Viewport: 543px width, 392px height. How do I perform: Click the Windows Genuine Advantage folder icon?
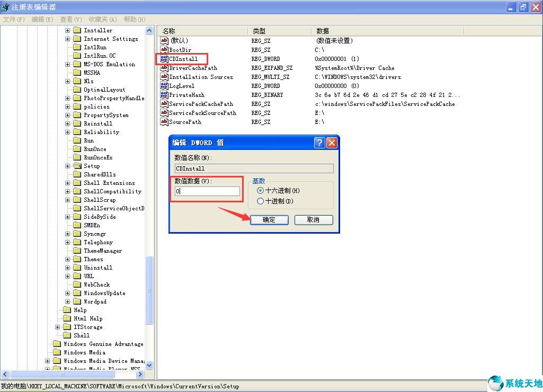coord(57,344)
